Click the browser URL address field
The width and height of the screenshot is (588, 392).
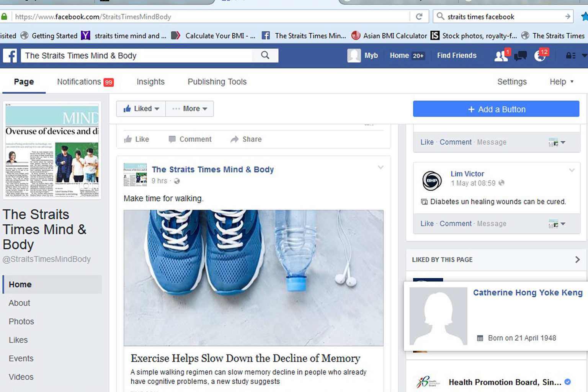tap(211, 16)
